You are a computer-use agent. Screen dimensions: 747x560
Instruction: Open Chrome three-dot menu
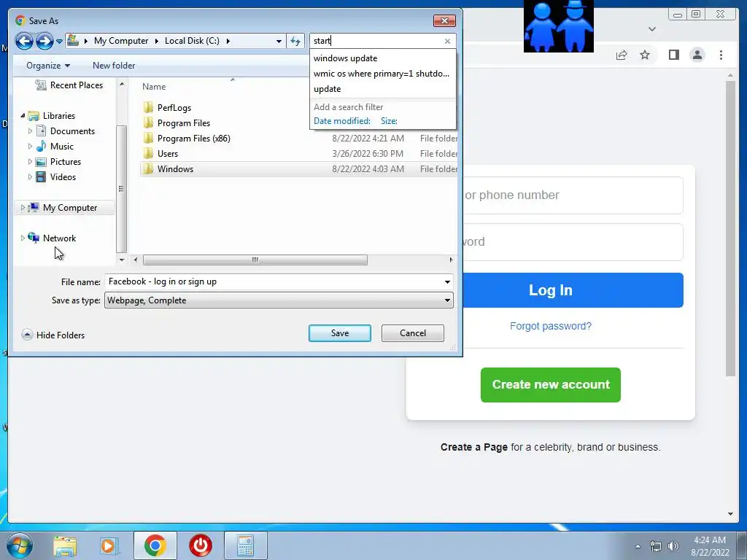721,55
